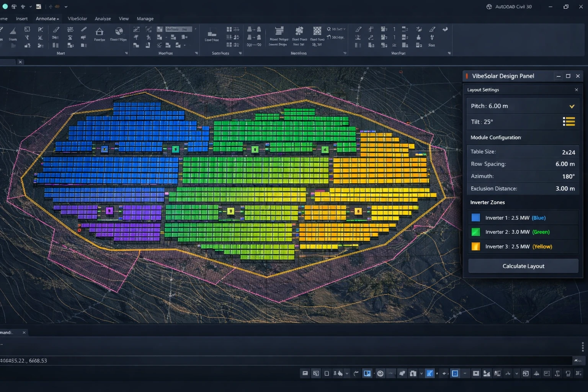Click the circular target icon in status bar

pos(380,374)
